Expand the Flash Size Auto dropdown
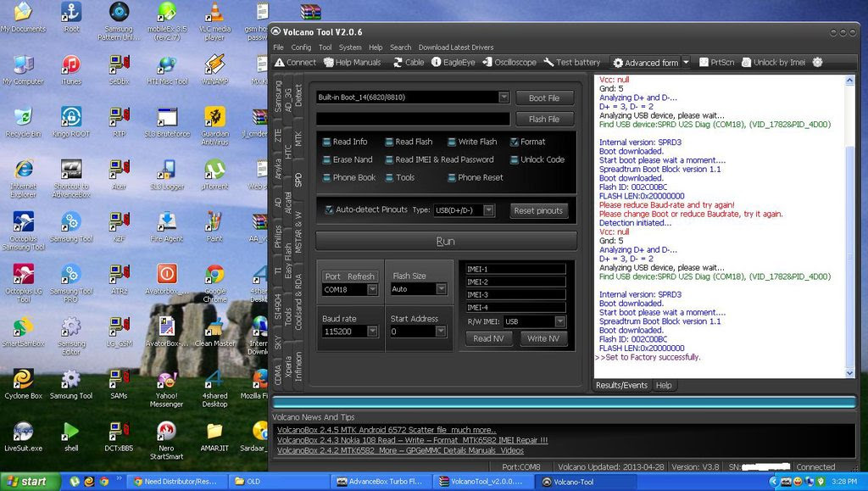868x491 pixels. (441, 289)
